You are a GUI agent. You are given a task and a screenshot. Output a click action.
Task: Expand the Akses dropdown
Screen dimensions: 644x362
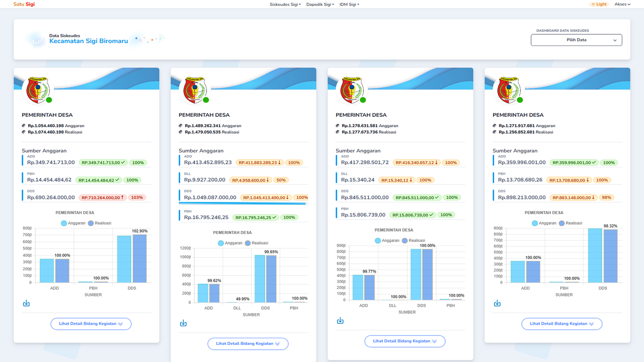tap(622, 4)
